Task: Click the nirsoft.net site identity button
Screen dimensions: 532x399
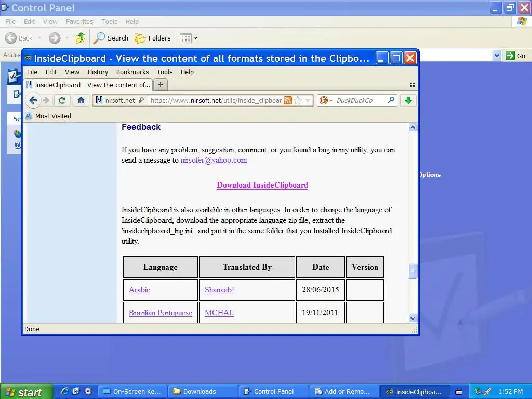Action: point(120,100)
